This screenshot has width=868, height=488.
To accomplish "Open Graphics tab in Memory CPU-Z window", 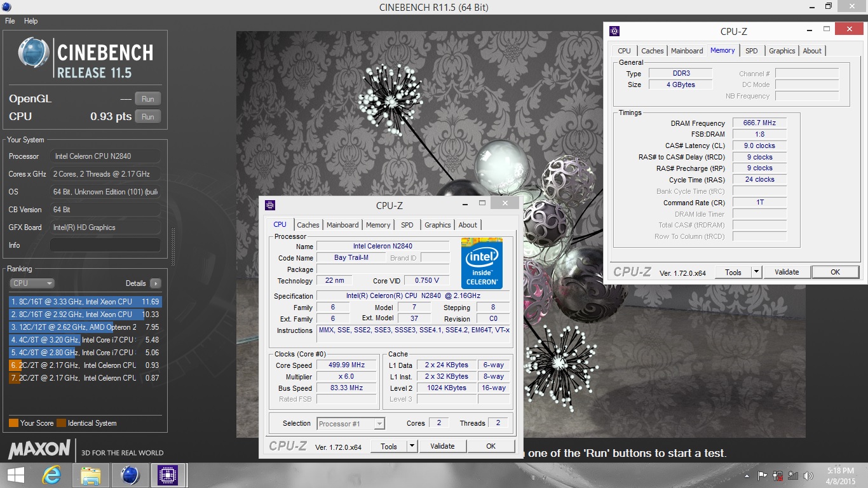I will [782, 51].
